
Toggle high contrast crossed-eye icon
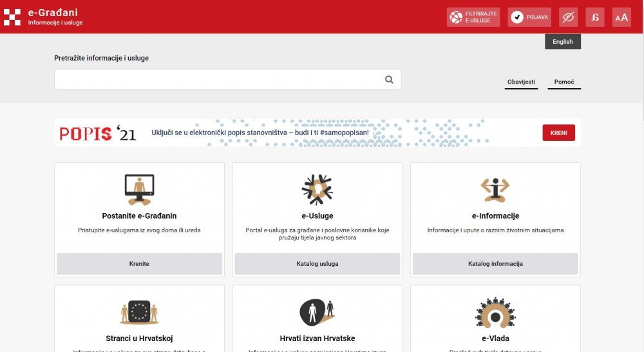pos(568,17)
